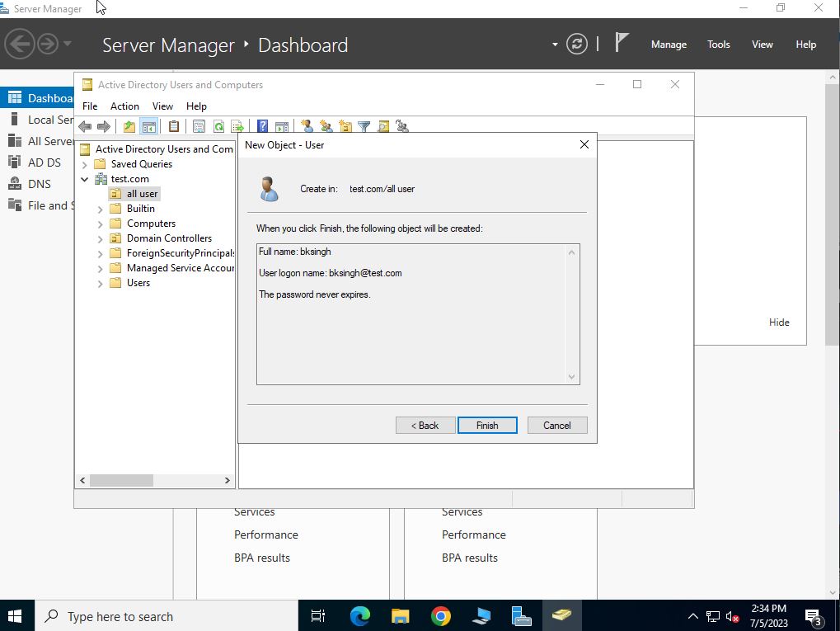Click Finish to create the user
Image resolution: width=840 pixels, height=631 pixels.
[x=487, y=425]
